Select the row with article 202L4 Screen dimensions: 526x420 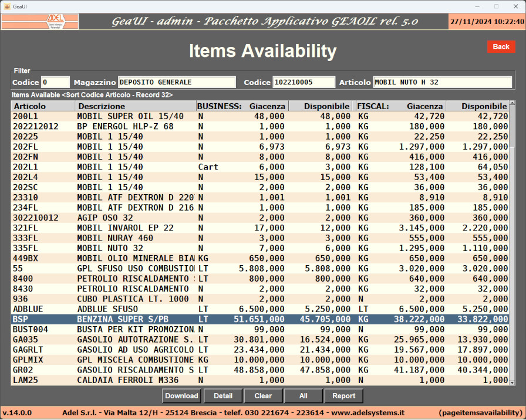point(260,177)
